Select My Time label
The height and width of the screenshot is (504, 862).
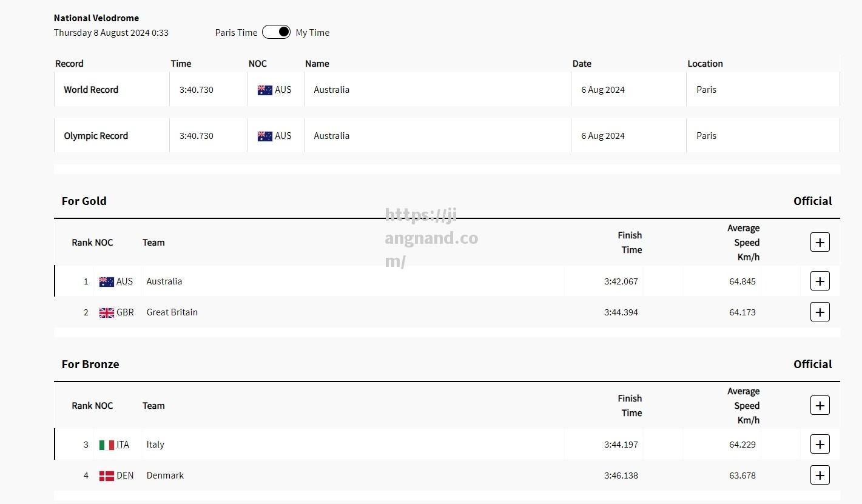click(312, 33)
